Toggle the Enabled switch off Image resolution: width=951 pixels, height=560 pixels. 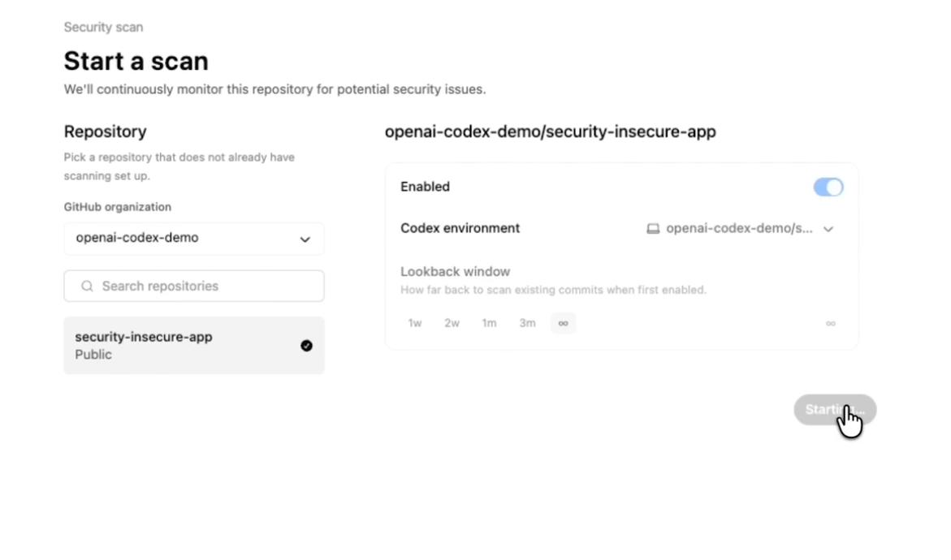(x=828, y=187)
